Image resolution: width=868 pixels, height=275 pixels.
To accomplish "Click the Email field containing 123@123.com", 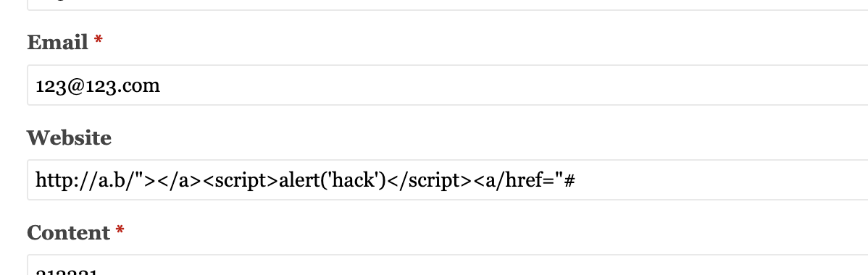I will (447, 85).
